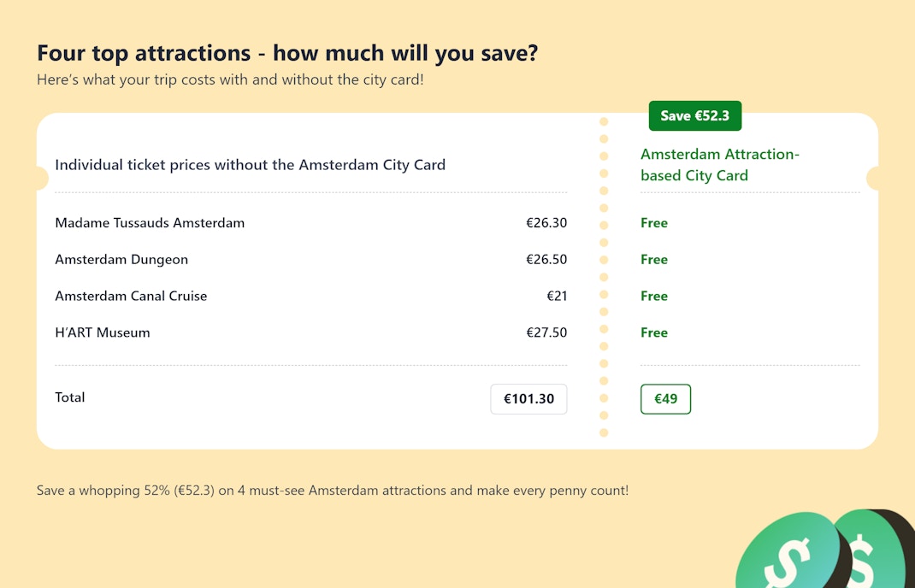Screen dimensions: 915x588
Task: Select the Amsterdam Dungeon attraction name
Action: coord(121,260)
